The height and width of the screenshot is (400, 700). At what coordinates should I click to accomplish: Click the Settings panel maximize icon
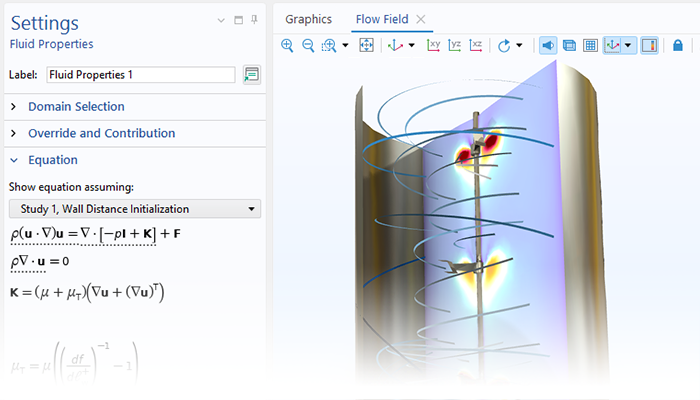239,20
